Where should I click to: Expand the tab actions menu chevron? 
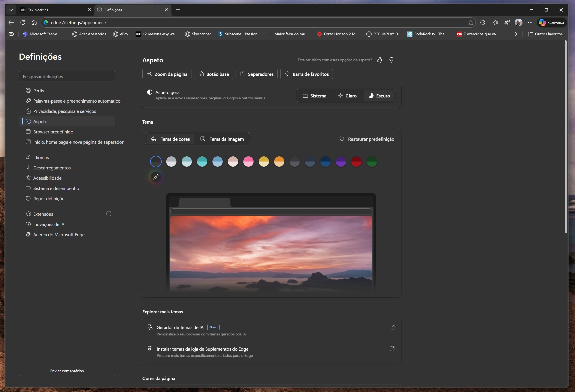pos(11,10)
